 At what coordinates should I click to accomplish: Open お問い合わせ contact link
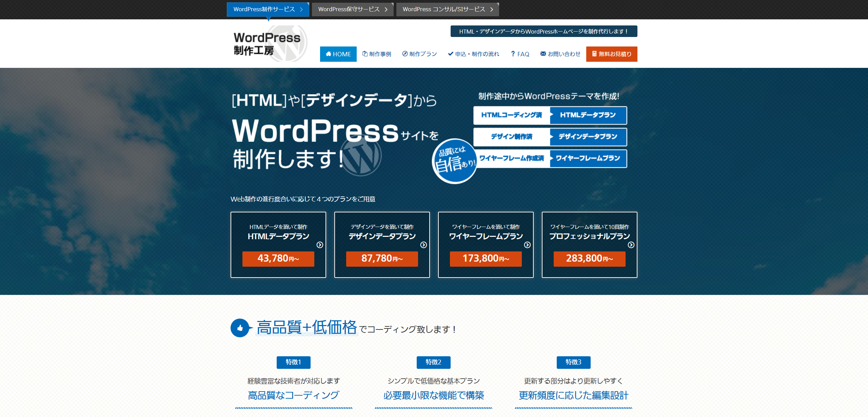[x=560, y=54]
